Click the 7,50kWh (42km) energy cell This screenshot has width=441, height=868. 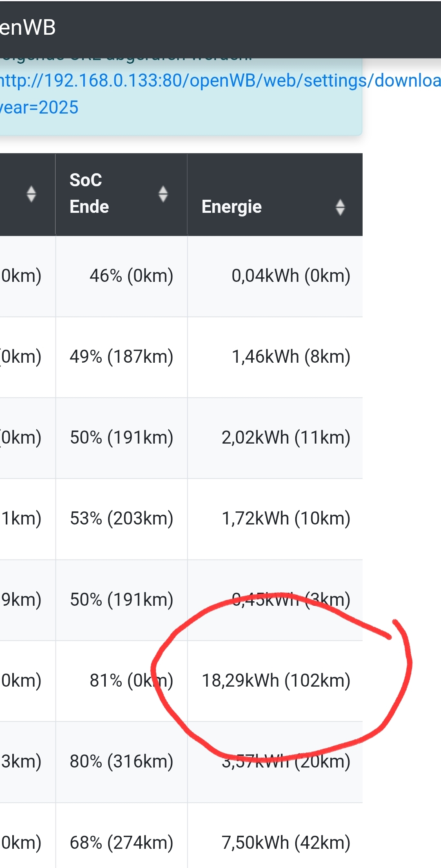click(x=286, y=842)
